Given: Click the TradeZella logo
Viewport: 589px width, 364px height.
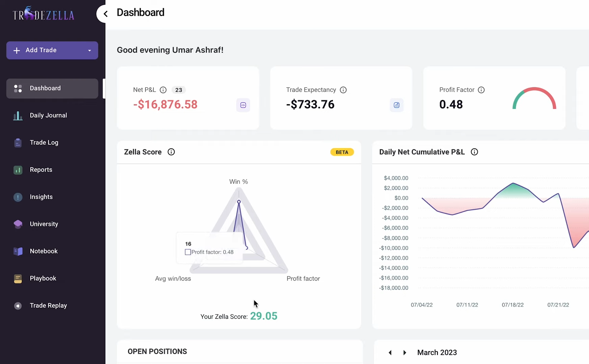Looking at the screenshot, I should 44,14.
